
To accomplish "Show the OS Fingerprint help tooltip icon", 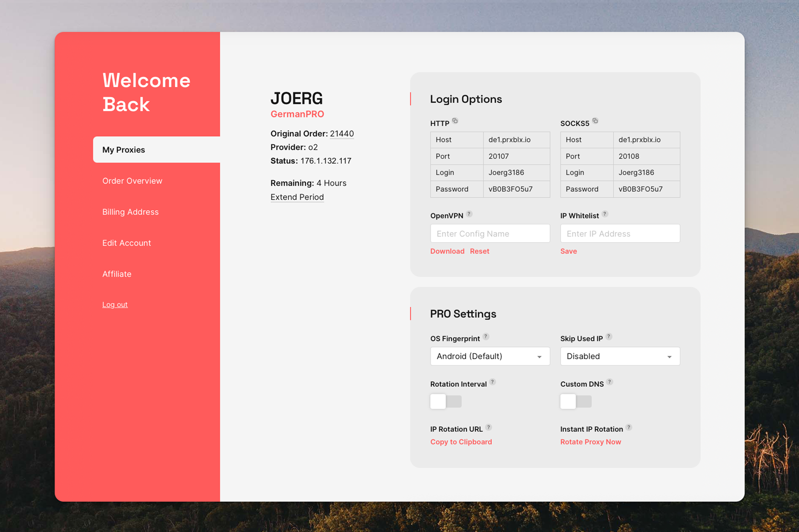I will click(x=486, y=337).
